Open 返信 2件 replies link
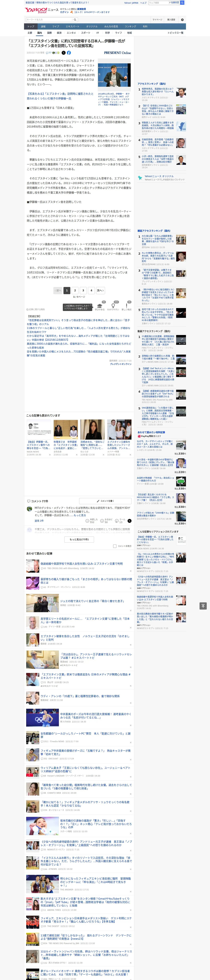 tap(39, 521)
